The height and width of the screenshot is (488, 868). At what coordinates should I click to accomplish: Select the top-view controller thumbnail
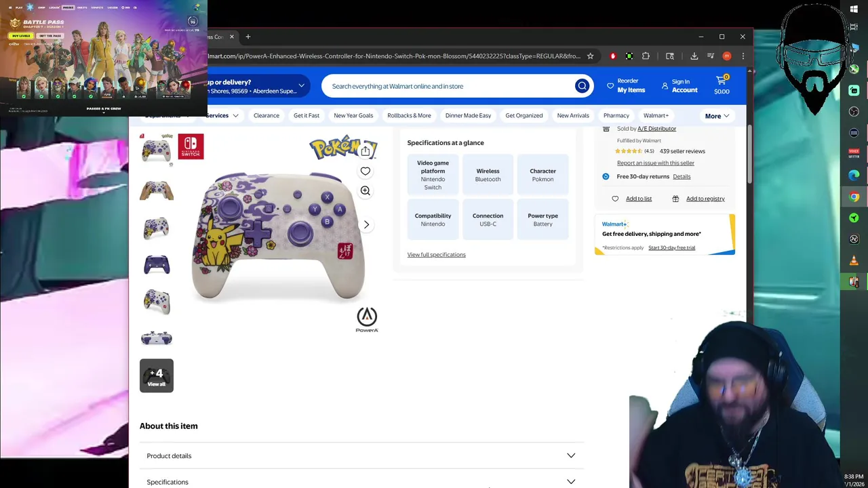[x=157, y=338]
